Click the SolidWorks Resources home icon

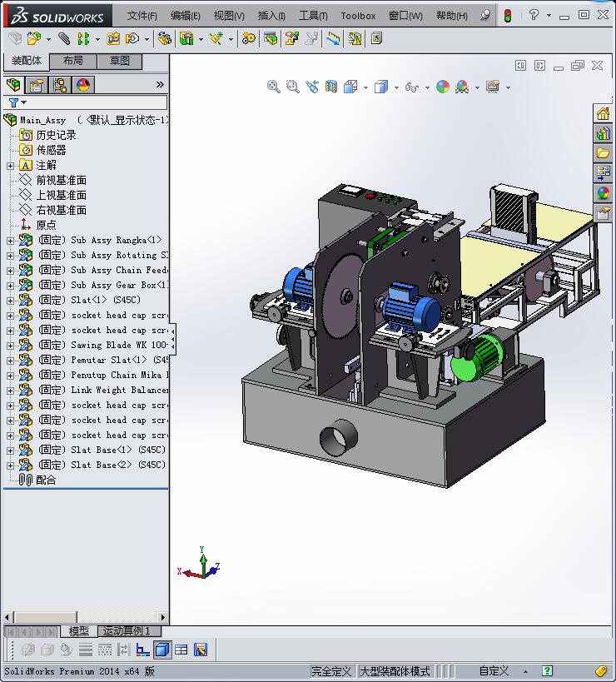tap(603, 114)
